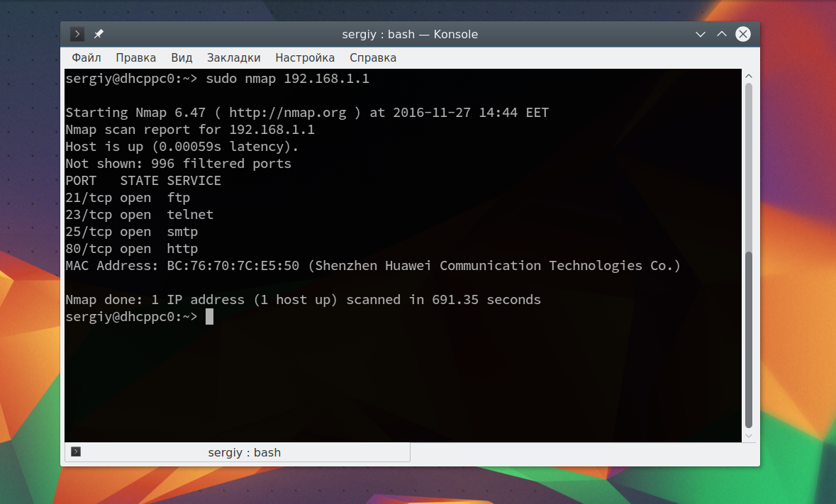Open the Правка menu
836x504 pixels.
click(x=136, y=57)
